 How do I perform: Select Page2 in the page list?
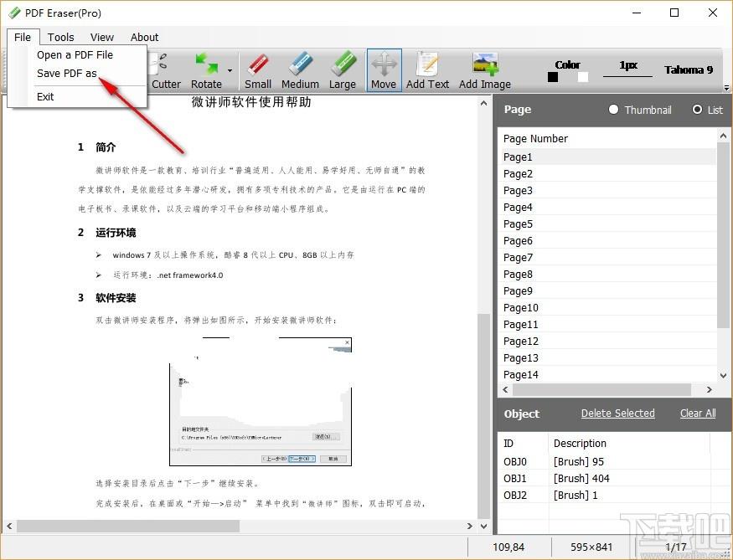click(608, 174)
